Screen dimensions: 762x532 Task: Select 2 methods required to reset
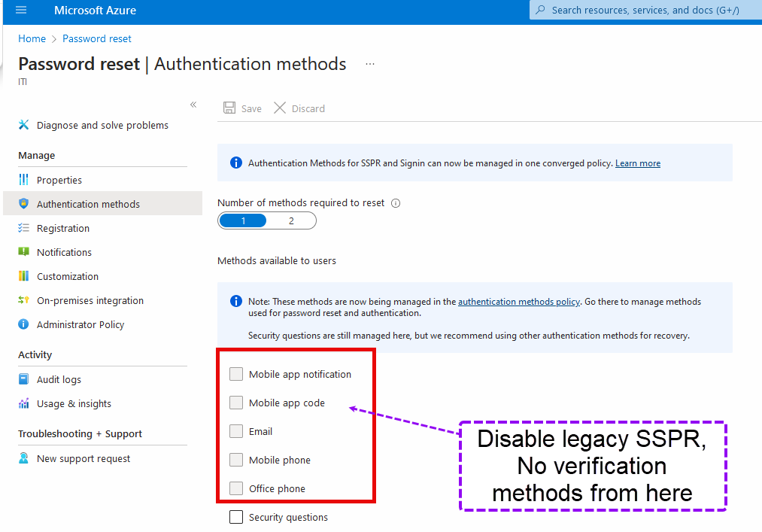(x=291, y=220)
